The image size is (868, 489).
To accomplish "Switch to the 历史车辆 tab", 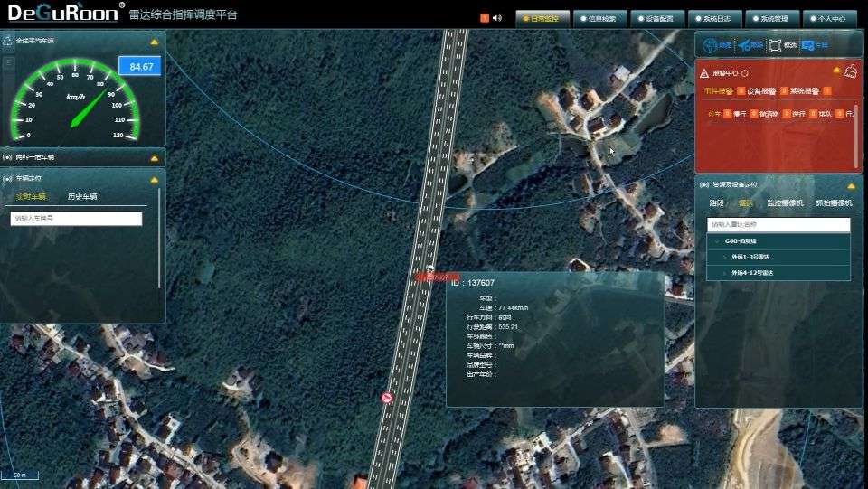I will (82, 197).
